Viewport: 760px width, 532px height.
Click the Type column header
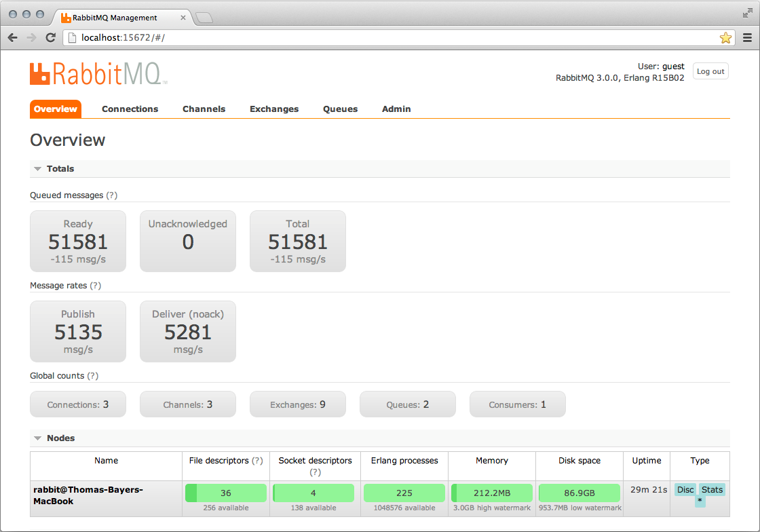coord(700,460)
